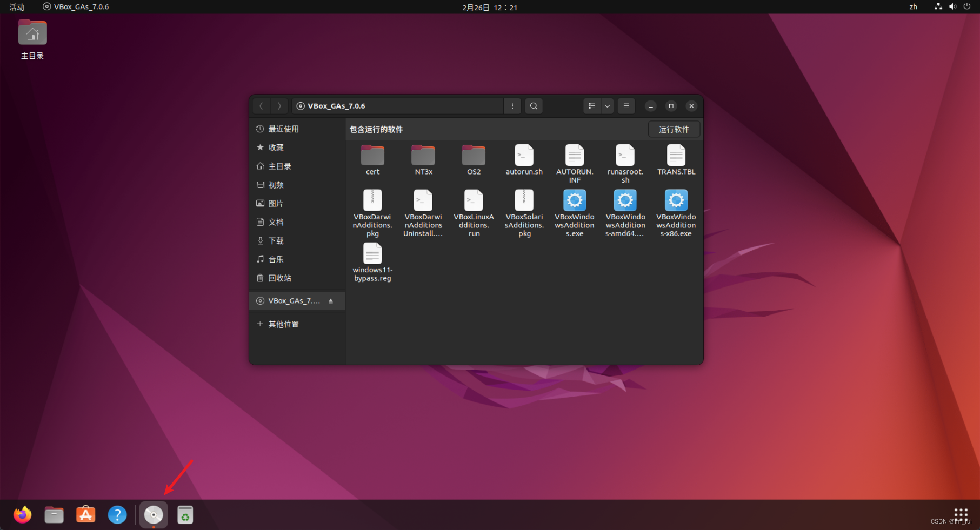This screenshot has width=980, height=530.
Task: Select the autorun.sh script file
Action: [524, 159]
